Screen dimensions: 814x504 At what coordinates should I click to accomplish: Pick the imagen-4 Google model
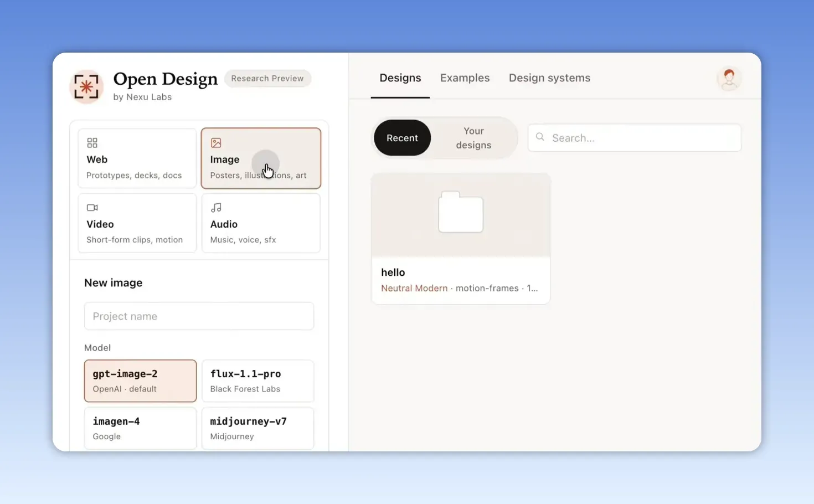click(x=140, y=428)
